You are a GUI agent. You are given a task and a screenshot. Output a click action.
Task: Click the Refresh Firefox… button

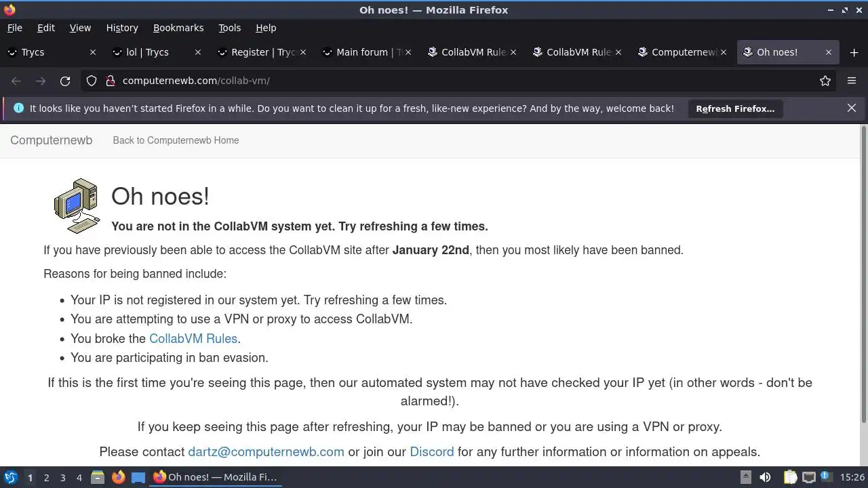735,108
